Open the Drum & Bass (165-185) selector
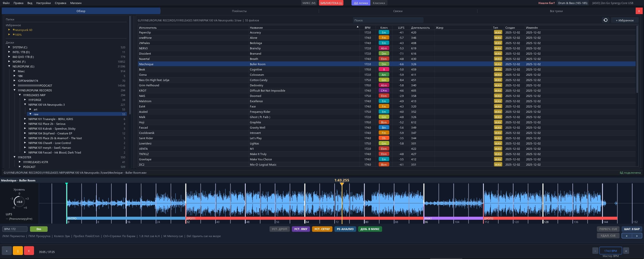The image size is (644, 259). tap(573, 3)
